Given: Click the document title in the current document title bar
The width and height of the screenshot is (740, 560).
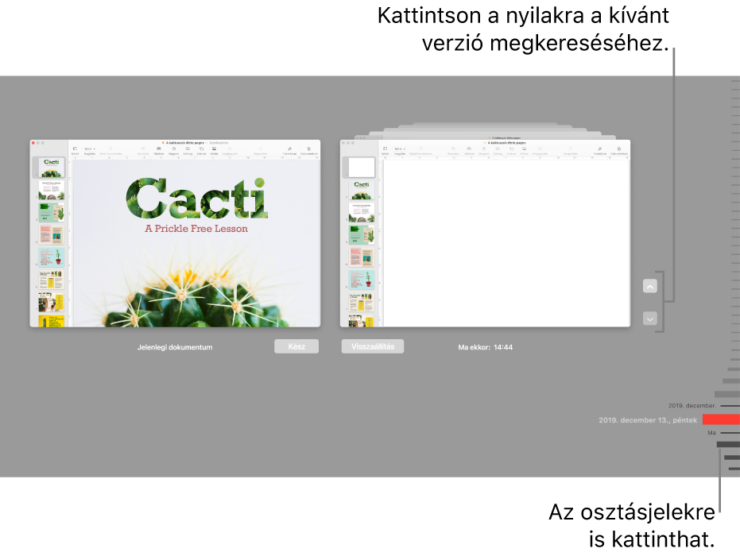Looking at the screenshot, I should click(x=185, y=142).
